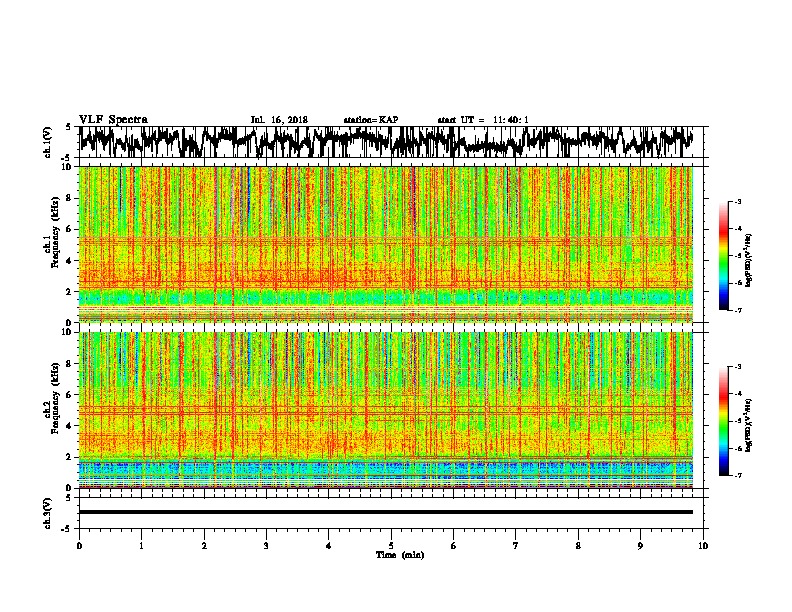Click the ch.2 frequency tick label "4"
The width and height of the screenshot is (792, 612).
[70, 426]
